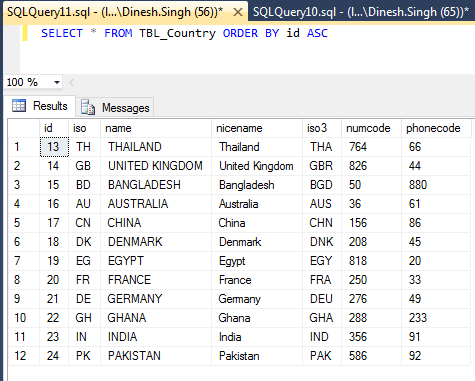This screenshot has width=475, height=381.
Task: Select the id column header
Action: point(54,128)
